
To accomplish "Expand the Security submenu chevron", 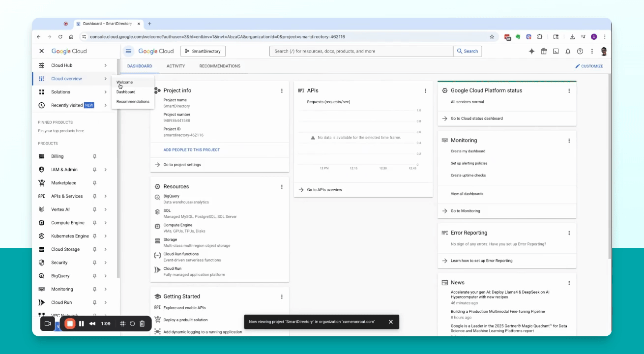I will [105, 263].
